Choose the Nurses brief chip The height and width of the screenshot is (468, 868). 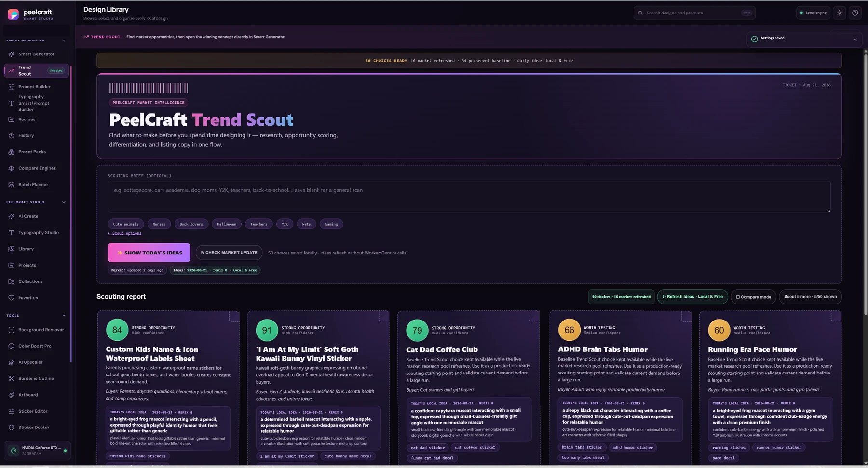(159, 224)
